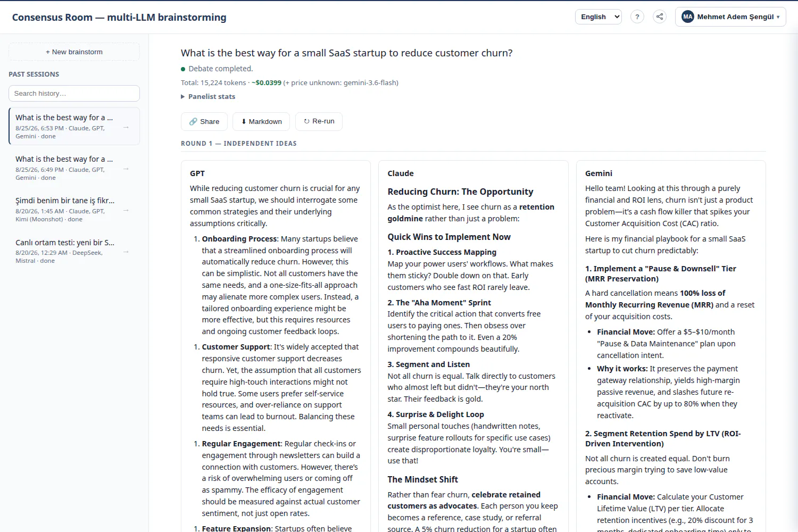The height and width of the screenshot is (532, 798).
Task: Click the Consensus Room app title
Action: 119,17
